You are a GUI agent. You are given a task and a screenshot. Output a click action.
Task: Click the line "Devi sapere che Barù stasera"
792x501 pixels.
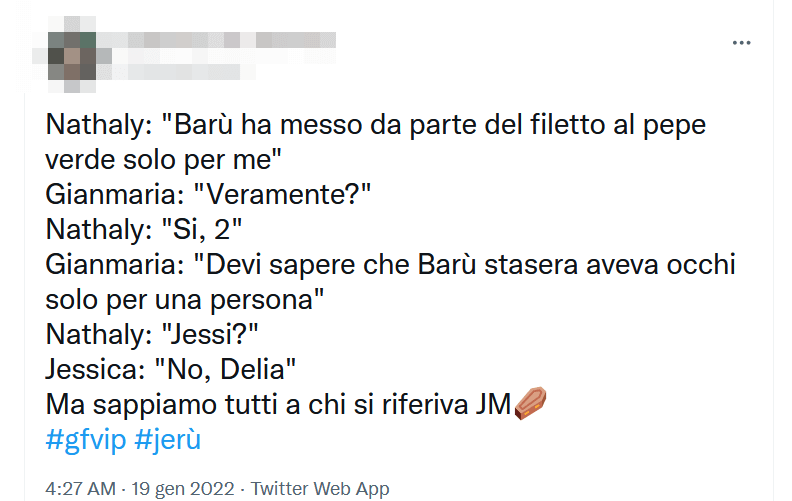[390, 265]
